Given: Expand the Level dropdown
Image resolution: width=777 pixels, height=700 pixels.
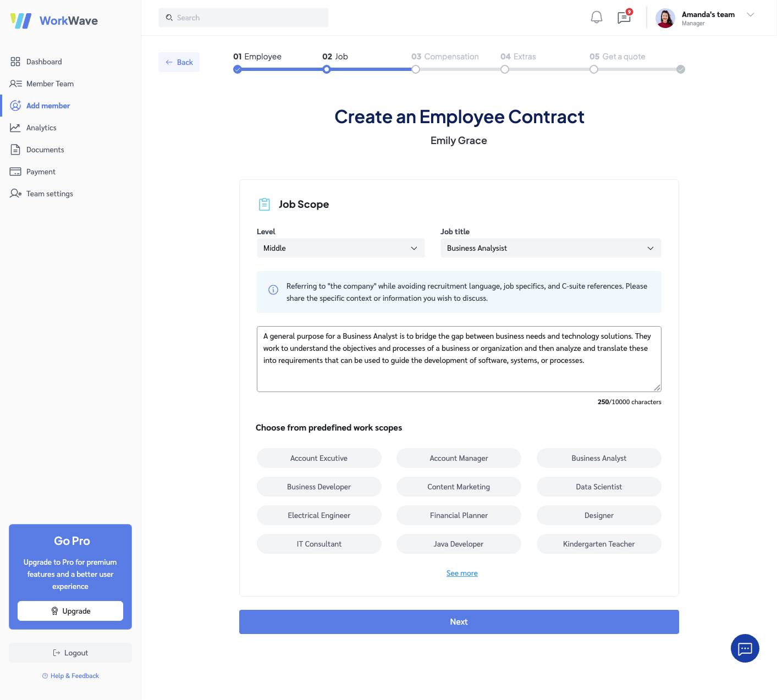Looking at the screenshot, I should pyautogui.click(x=340, y=248).
